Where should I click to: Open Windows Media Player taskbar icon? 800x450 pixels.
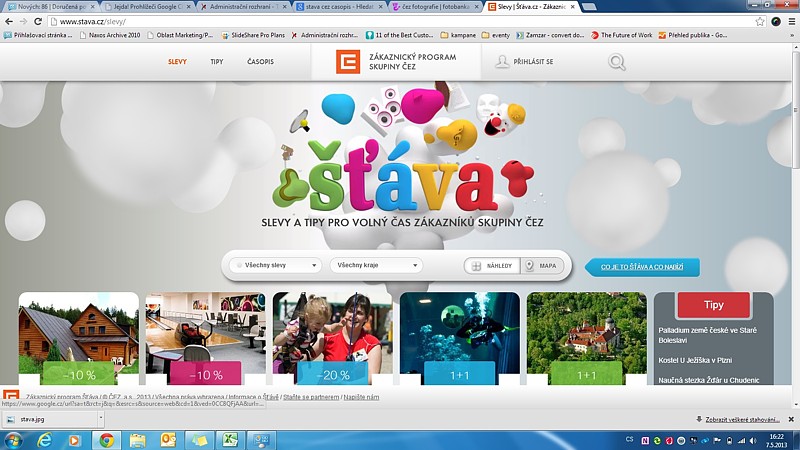[x=74, y=440]
